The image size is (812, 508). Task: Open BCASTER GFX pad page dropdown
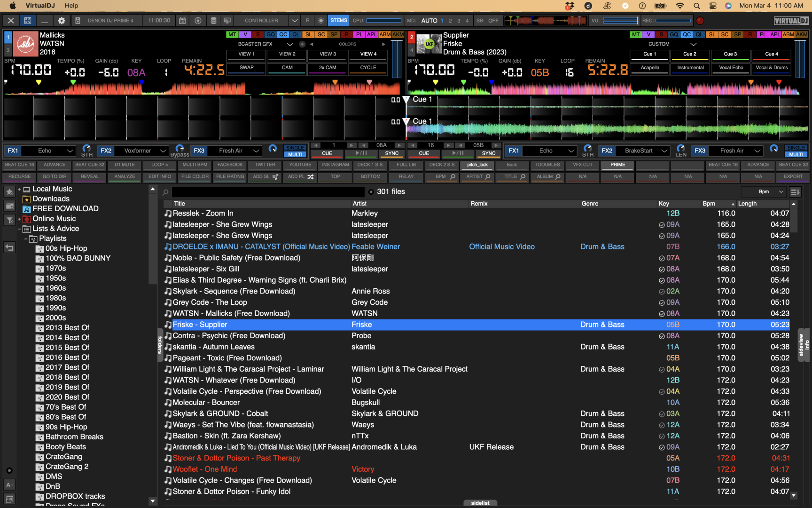(x=290, y=44)
